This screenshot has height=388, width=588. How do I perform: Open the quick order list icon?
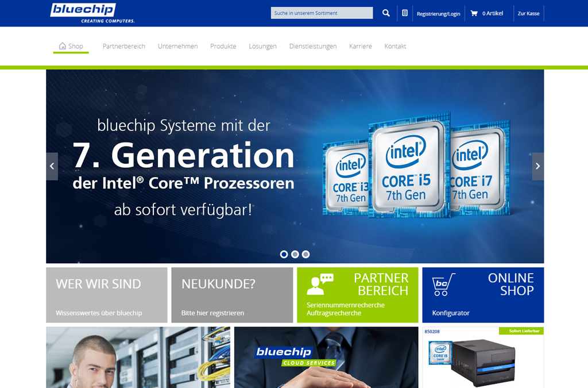pos(405,13)
